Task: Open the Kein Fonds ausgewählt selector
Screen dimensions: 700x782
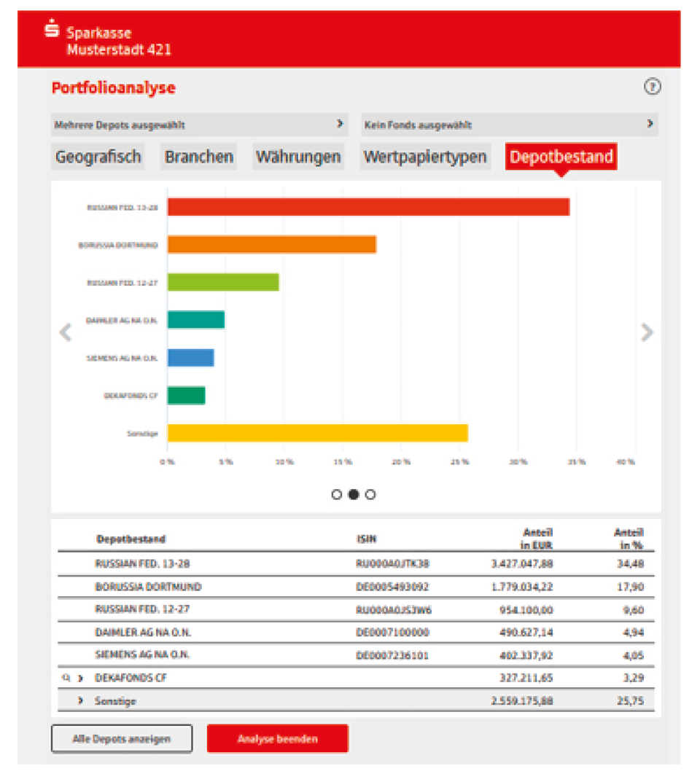Action: [510, 125]
